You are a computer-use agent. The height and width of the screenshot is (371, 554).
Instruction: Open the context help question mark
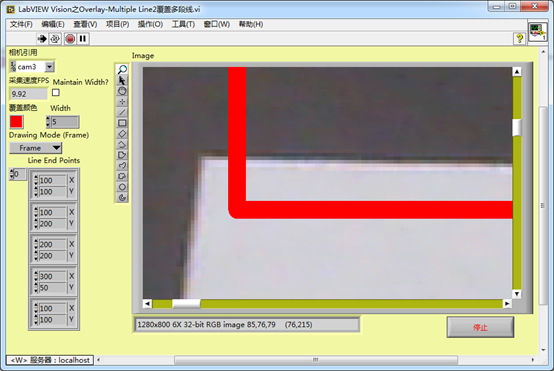click(519, 38)
